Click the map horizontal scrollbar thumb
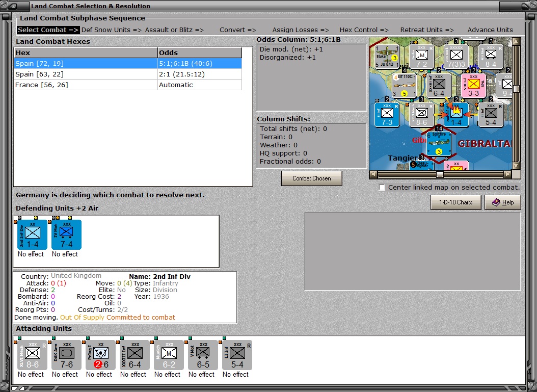 (440, 174)
